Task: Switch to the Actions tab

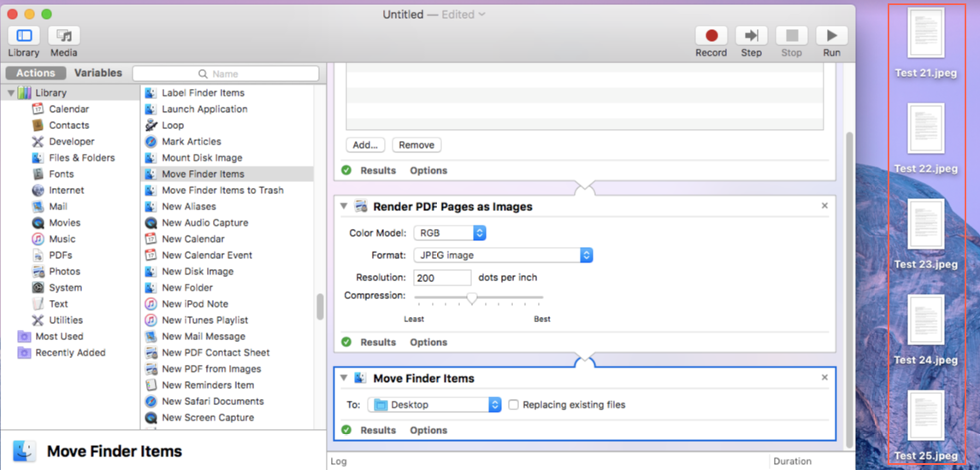Action: click(x=36, y=73)
